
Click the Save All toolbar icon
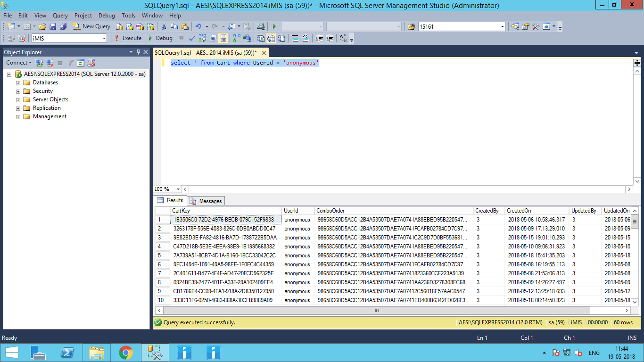(x=63, y=26)
